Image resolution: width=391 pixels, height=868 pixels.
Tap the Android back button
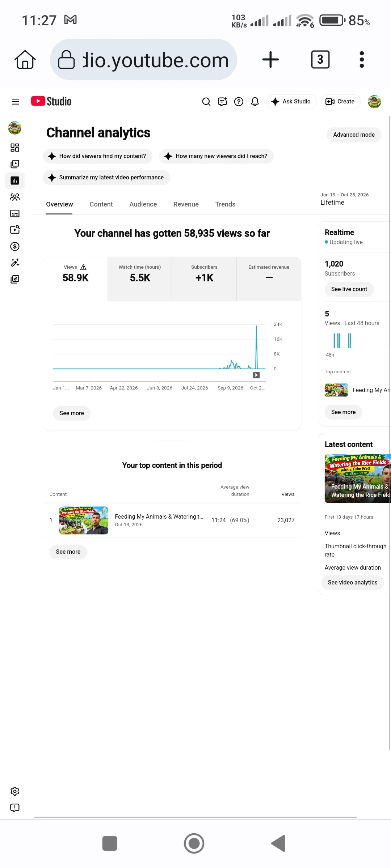278,843
